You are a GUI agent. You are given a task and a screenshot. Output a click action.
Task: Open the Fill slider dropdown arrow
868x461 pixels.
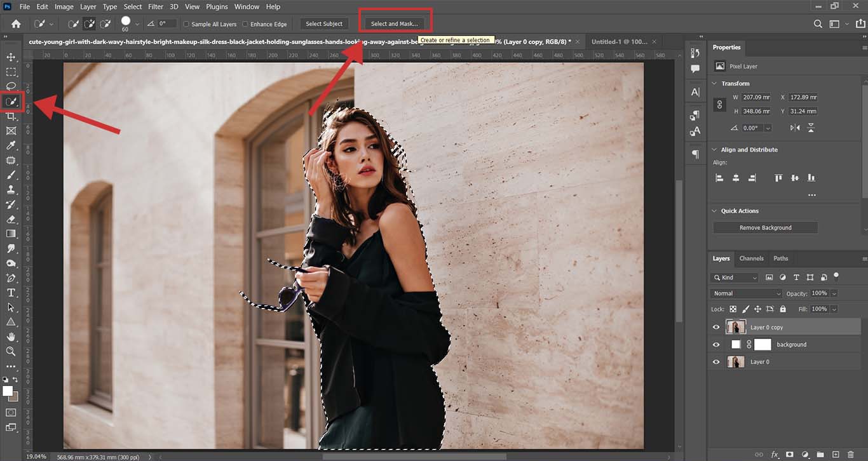[834, 309]
